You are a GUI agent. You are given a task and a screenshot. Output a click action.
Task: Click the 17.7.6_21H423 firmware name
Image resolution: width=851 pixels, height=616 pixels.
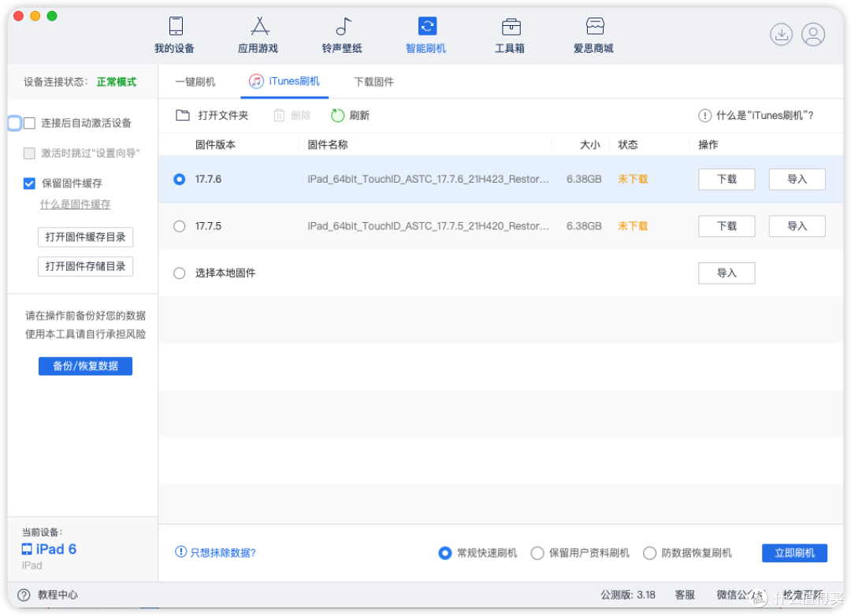(428, 179)
